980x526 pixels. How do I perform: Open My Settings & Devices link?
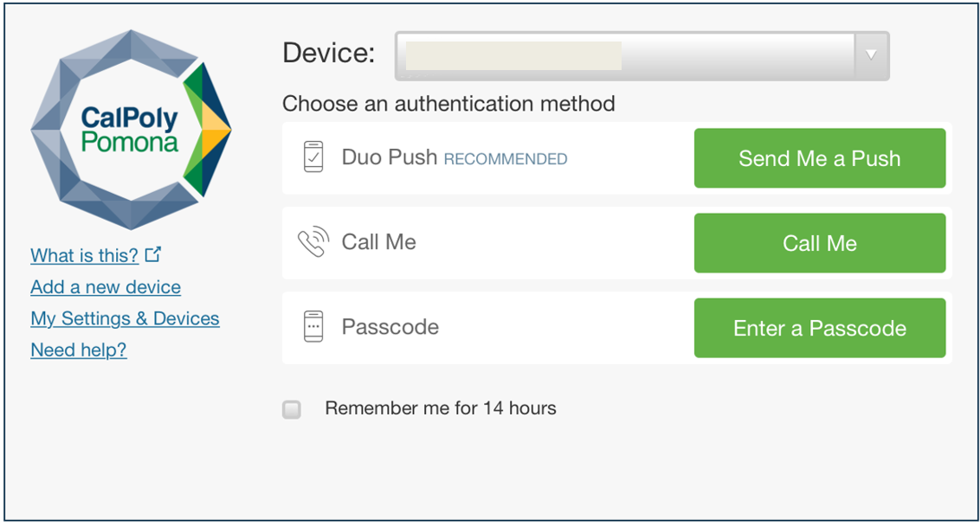click(125, 318)
